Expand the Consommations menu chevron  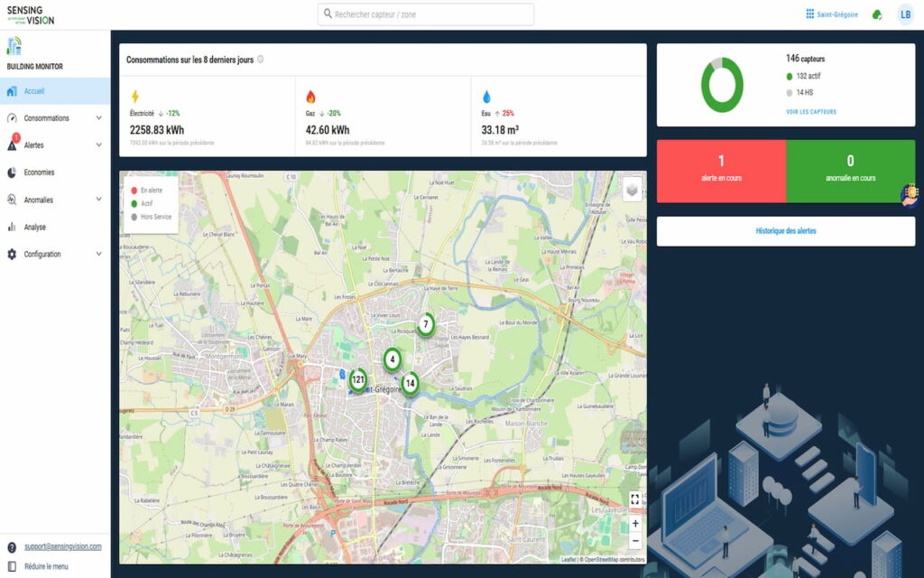tap(99, 118)
